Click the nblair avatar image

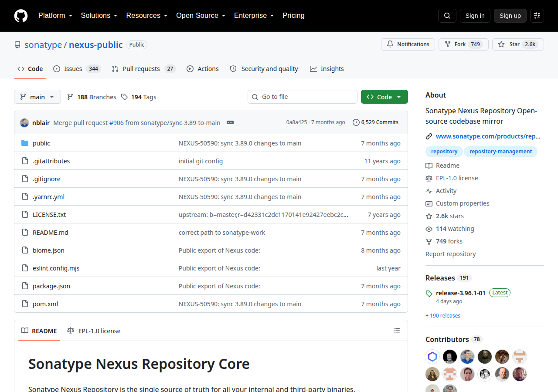pyautogui.click(x=24, y=123)
